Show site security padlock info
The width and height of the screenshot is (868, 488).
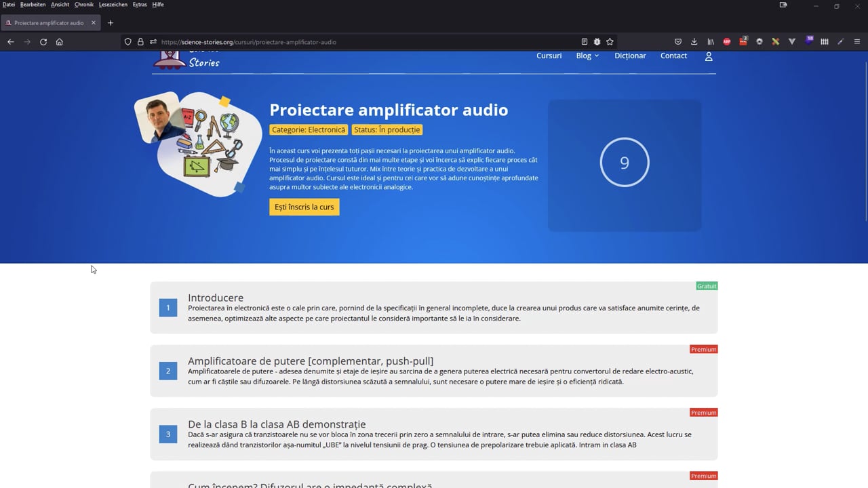140,42
